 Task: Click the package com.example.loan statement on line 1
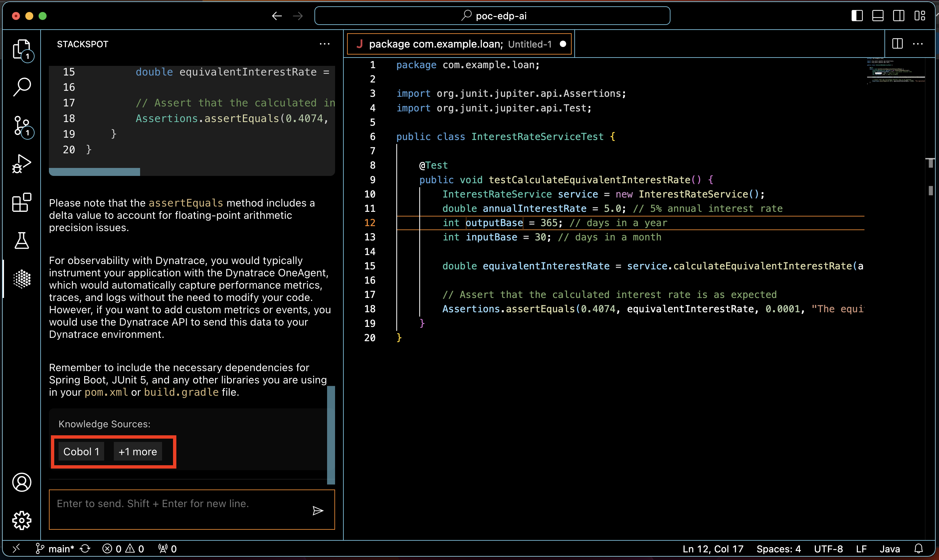468,65
